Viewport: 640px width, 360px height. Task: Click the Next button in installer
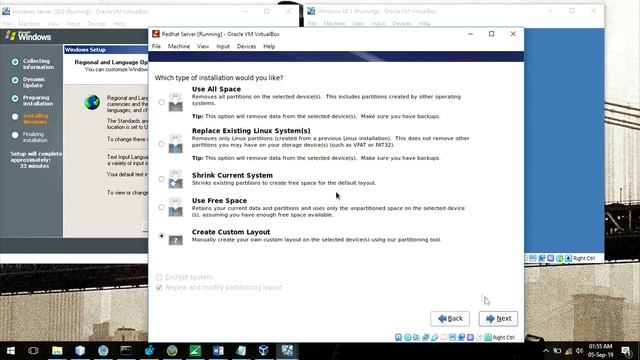coord(498,318)
